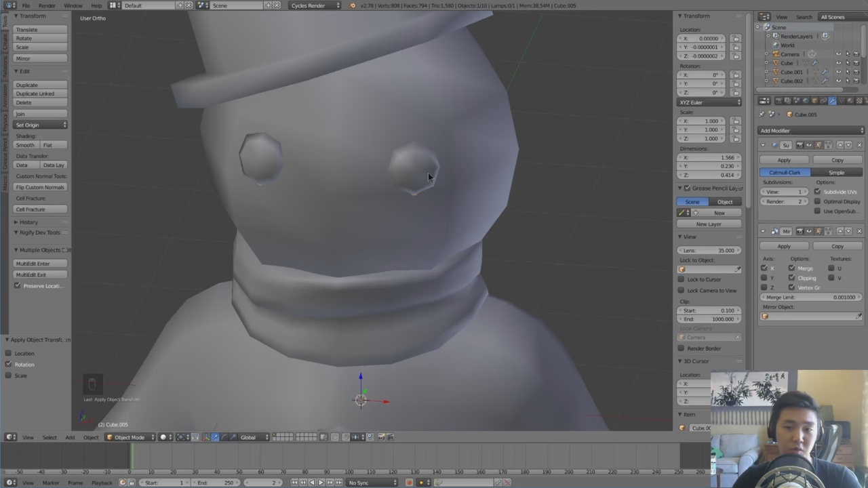Image resolution: width=868 pixels, height=488 pixels.
Task: Open the Add Modifier dropdown
Action: 811,131
